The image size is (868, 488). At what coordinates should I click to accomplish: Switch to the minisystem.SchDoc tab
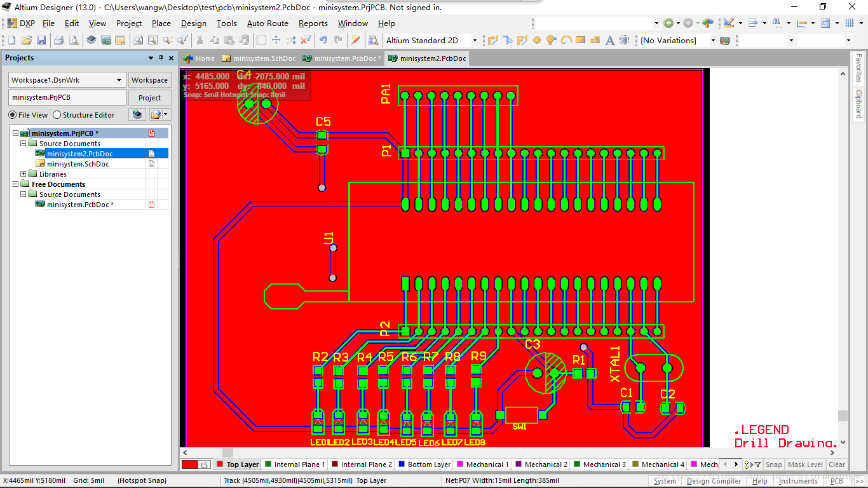tap(259, 58)
